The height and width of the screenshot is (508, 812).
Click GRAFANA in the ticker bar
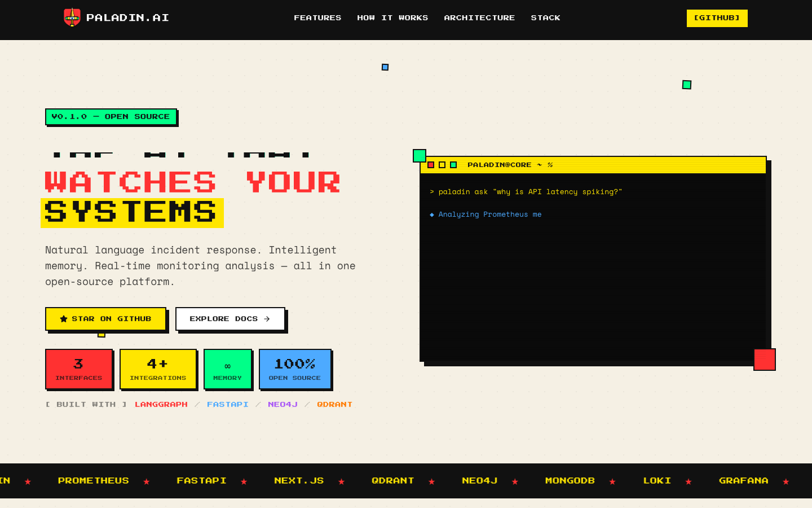(x=744, y=481)
